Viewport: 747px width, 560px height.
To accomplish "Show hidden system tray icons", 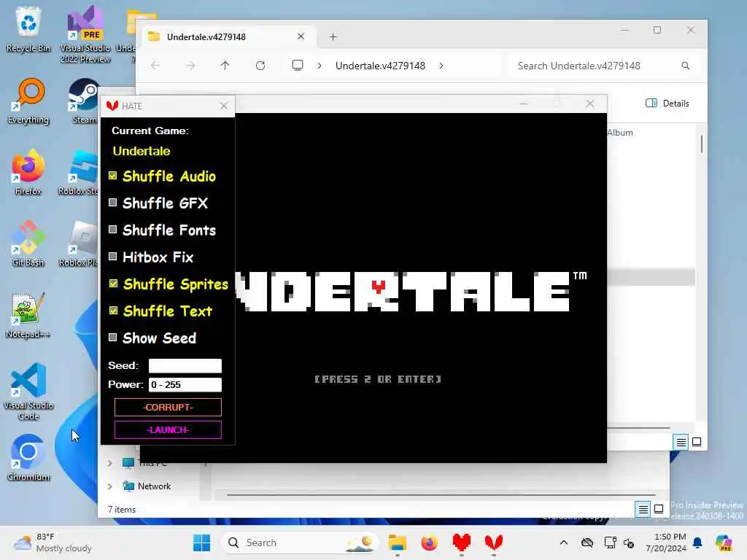I will point(564,542).
